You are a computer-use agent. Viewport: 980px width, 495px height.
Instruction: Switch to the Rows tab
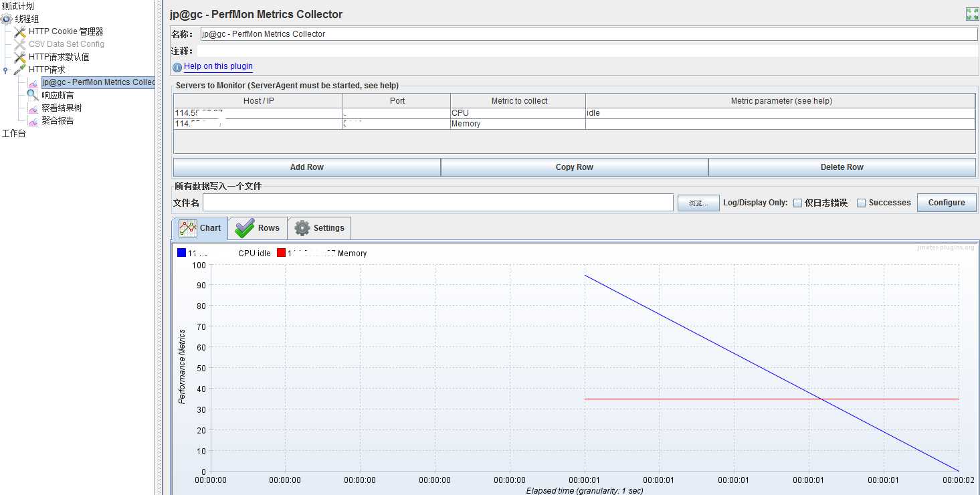[x=258, y=228]
